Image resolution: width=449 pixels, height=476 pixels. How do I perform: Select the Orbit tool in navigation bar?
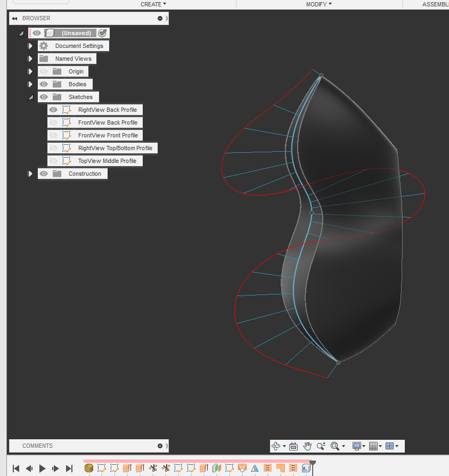(276, 446)
